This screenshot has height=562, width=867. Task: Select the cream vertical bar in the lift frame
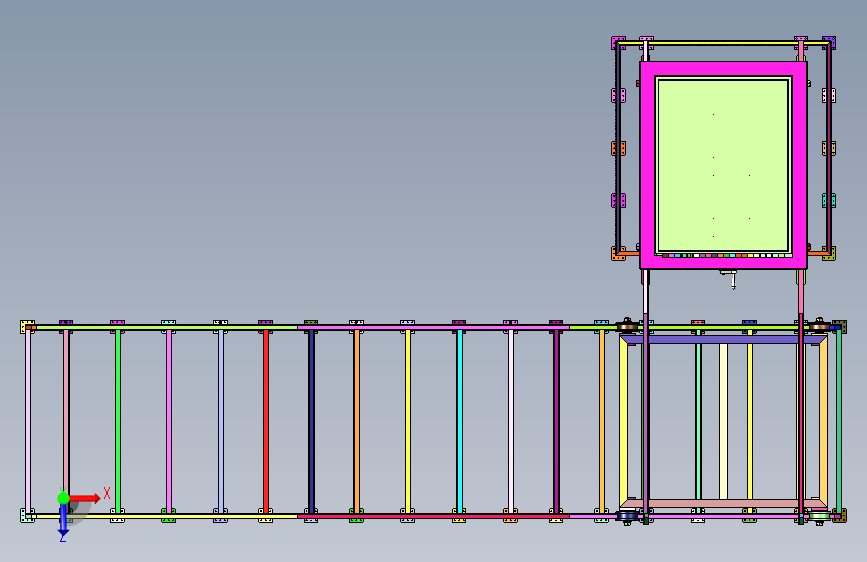click(x=723, y=422)
